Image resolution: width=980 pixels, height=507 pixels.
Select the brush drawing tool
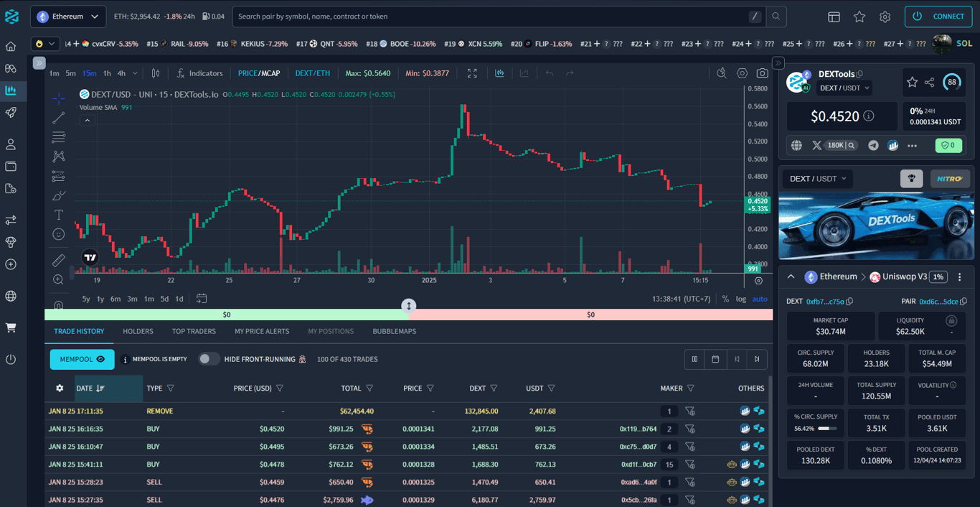[x=59, y=195]
